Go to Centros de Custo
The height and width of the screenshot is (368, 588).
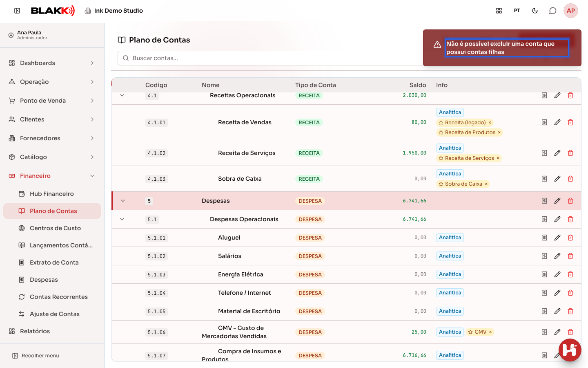[x=52, y=228]
